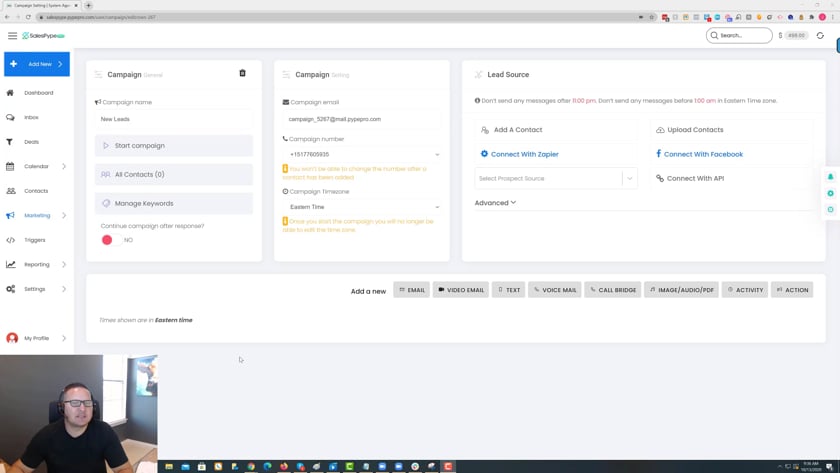Click the refresh icon near balance
This screenshot has width=840, height=473.
(820, 35)
